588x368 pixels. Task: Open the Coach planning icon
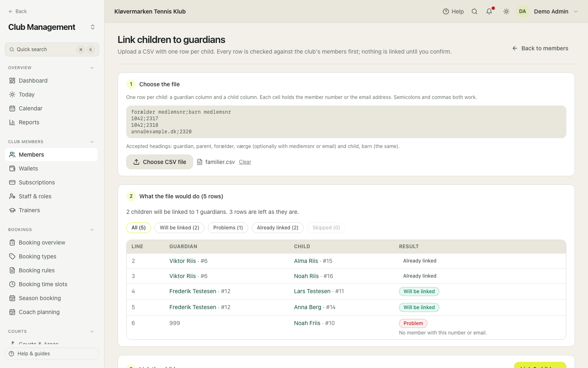click(12, 312)
